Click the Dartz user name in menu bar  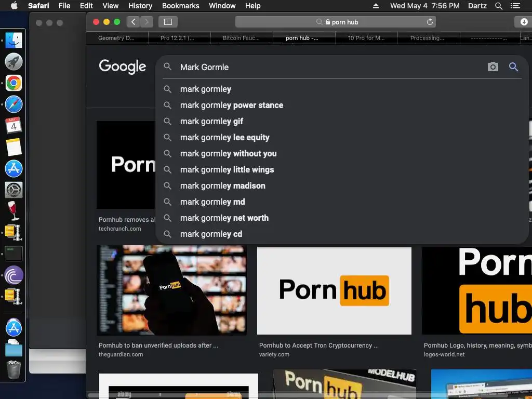(477, 6)
